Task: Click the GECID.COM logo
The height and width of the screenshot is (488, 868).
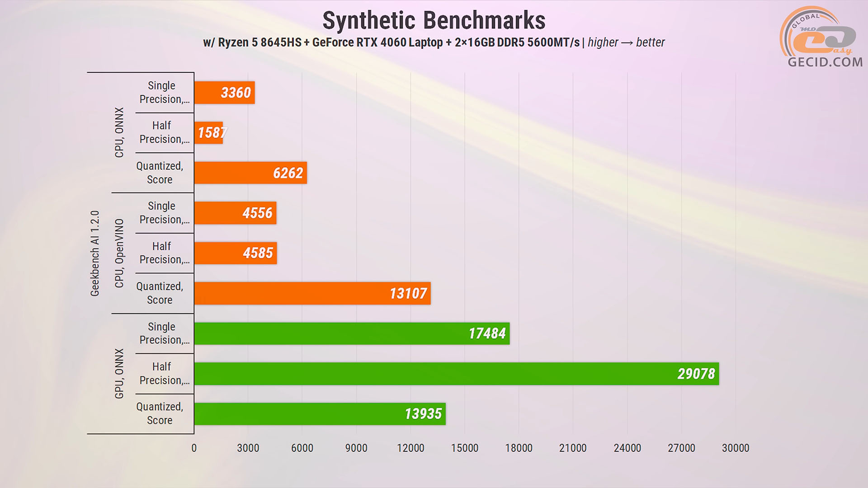Action: tap(821, 38)
